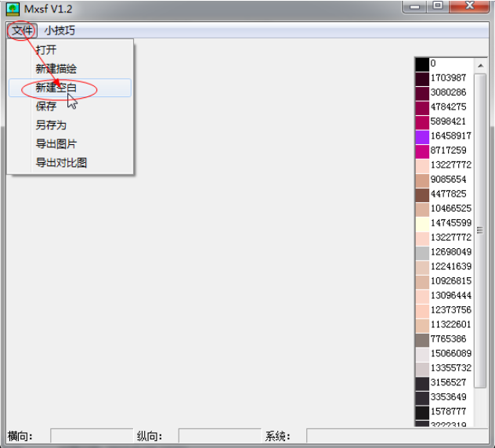Open the 小技巧 menu
This screenshot has width=495, height=448.
[60, 31]
